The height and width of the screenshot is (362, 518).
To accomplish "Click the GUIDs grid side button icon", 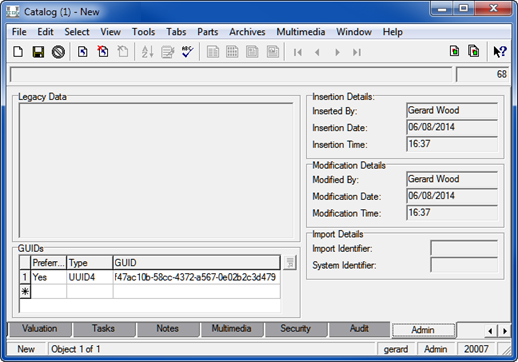I will point(290,263).
